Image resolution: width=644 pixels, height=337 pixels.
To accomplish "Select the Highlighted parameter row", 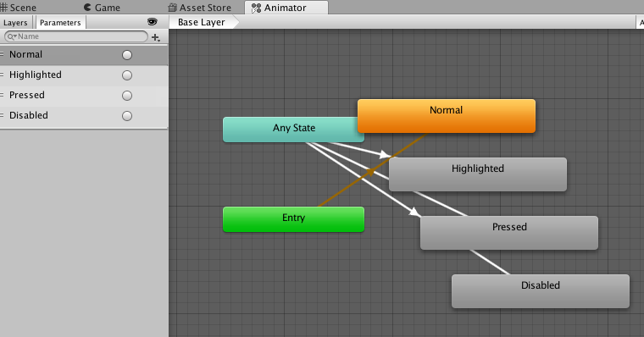I will click(x=84, y=75).
